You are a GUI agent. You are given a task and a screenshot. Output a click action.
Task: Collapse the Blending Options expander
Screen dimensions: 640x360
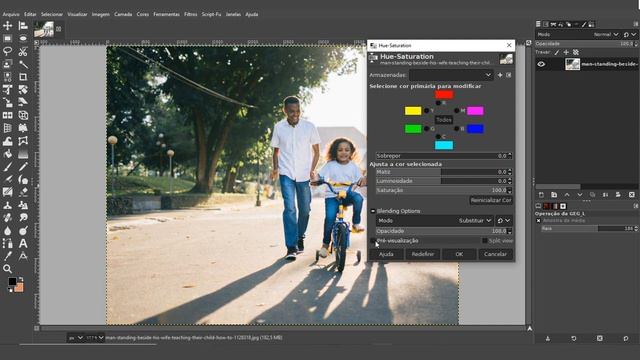pyautogui.click(x=373, y=211)
